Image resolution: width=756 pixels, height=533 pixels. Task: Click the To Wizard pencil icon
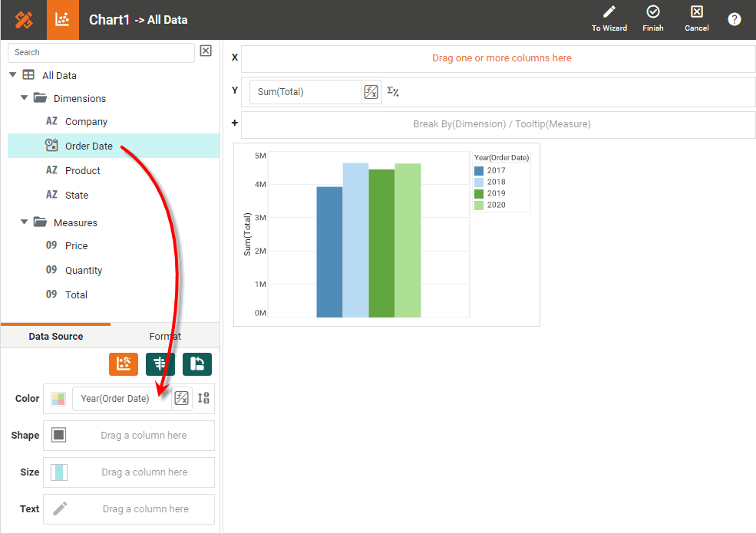[x=609, y=12]
